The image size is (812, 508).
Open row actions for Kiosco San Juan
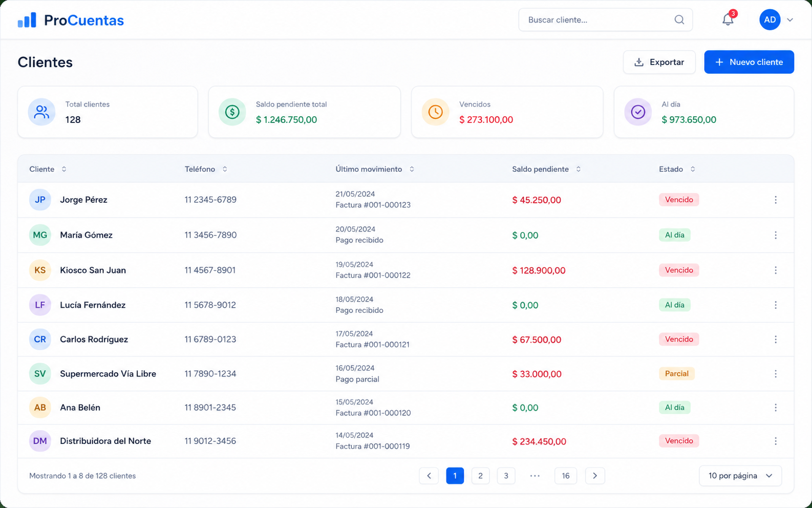coord(776,270)
